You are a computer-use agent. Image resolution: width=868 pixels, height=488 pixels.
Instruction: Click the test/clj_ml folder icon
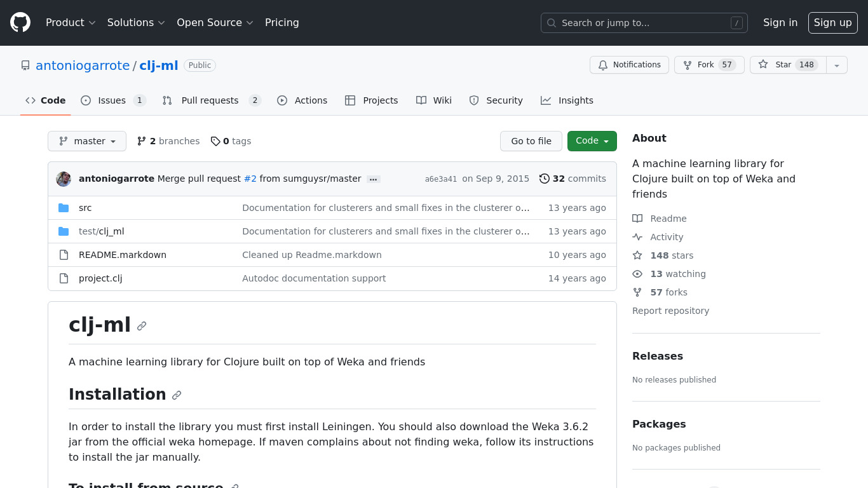click(x=64, y=231)
